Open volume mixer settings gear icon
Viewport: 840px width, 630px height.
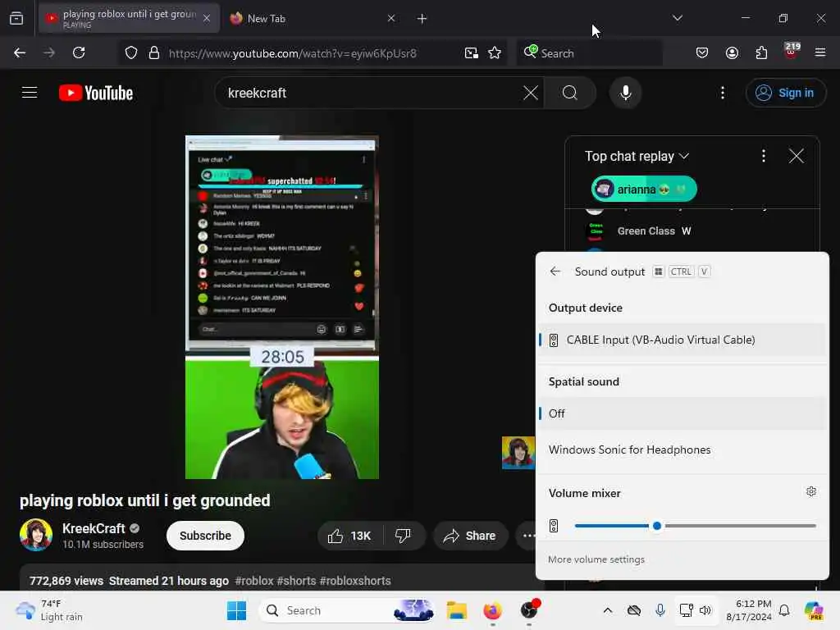coord(811,491)
